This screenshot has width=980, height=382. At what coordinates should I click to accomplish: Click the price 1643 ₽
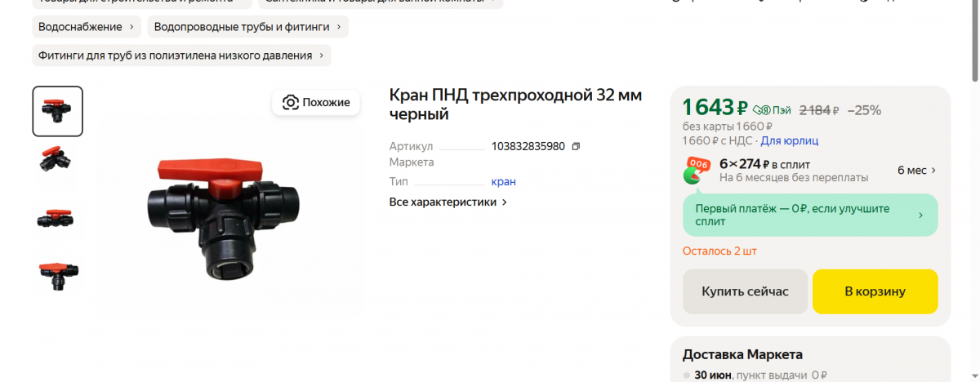click(715, 107)
